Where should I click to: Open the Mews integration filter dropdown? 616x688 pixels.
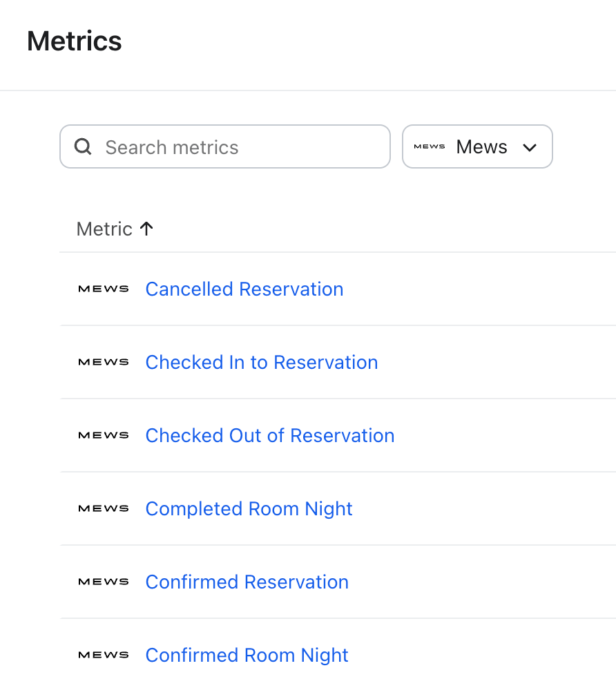point(477,146)
